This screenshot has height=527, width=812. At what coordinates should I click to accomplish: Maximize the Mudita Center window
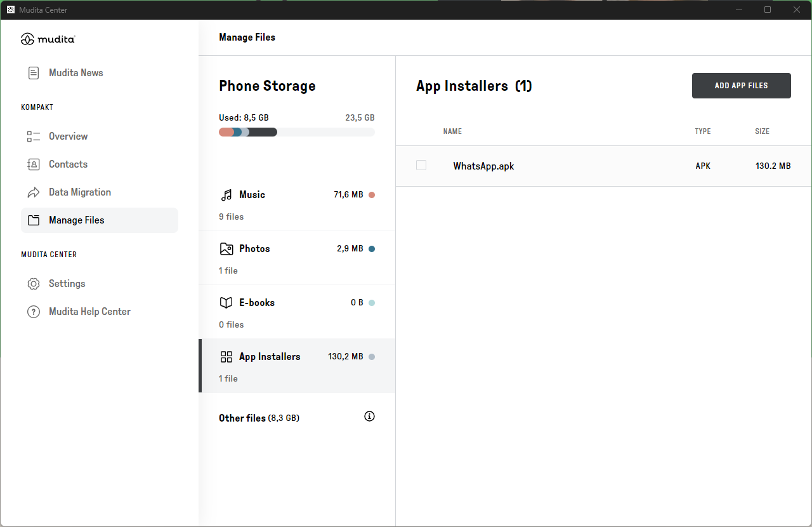click(768, 10)
